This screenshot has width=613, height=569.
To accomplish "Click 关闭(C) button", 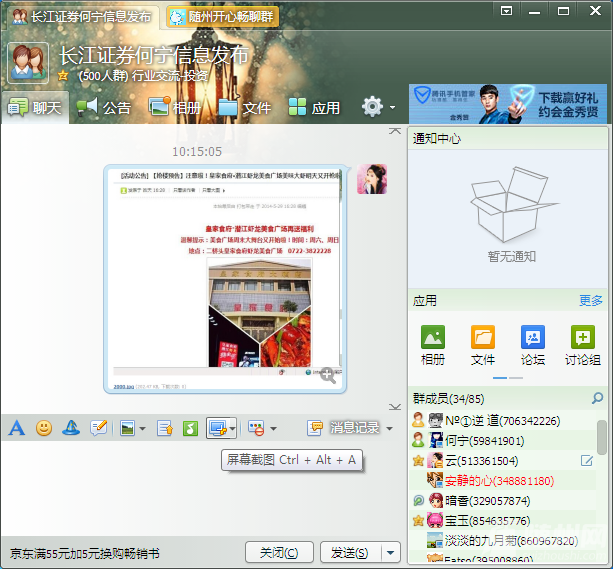I will click(x=279, y=553).
